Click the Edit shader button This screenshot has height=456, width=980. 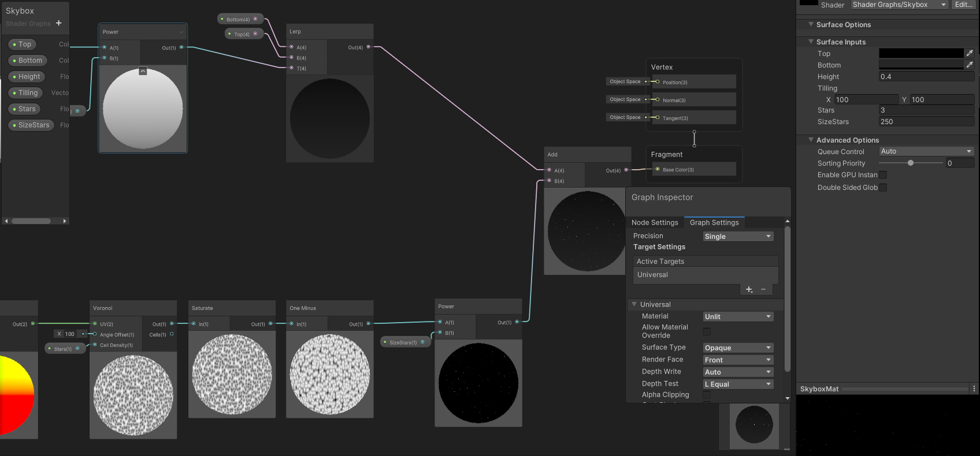(964, 5)
